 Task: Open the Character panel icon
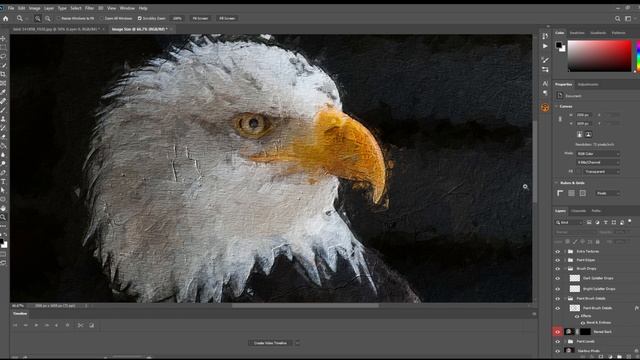click(545, 83)
